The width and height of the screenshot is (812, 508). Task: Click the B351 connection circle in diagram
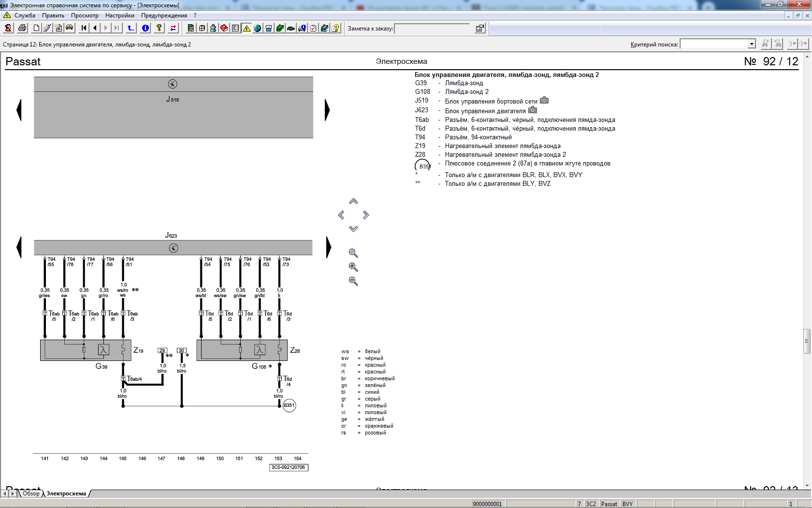289,405
